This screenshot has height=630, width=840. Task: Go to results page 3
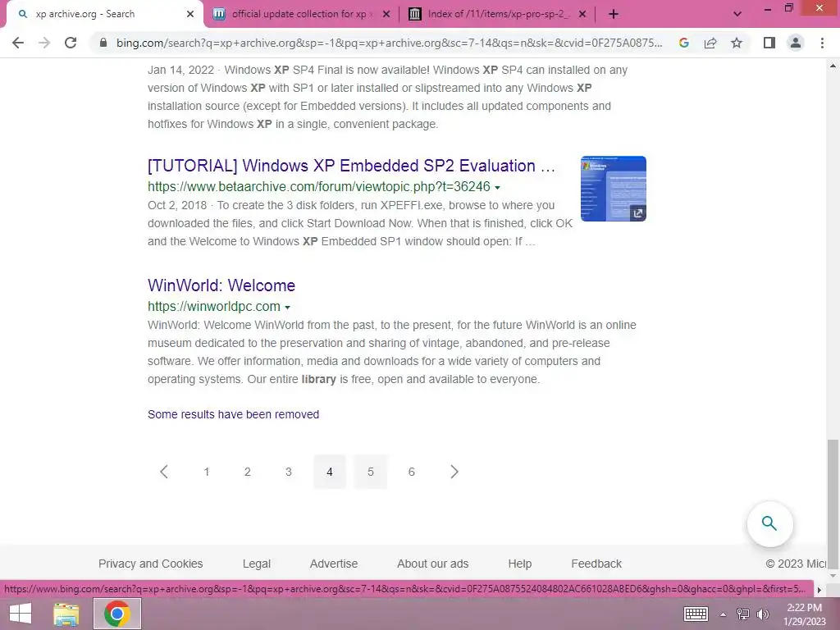click(288, 472)
